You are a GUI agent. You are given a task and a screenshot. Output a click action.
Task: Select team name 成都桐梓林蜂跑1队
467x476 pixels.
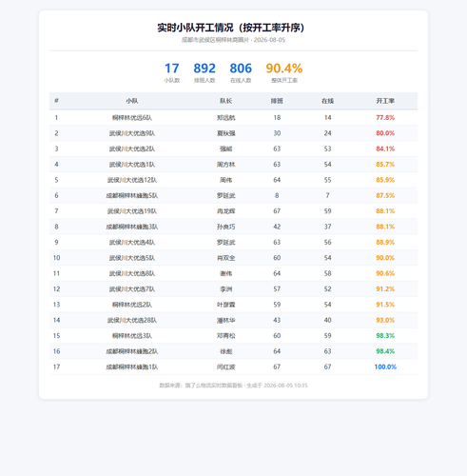coord(132,367)
